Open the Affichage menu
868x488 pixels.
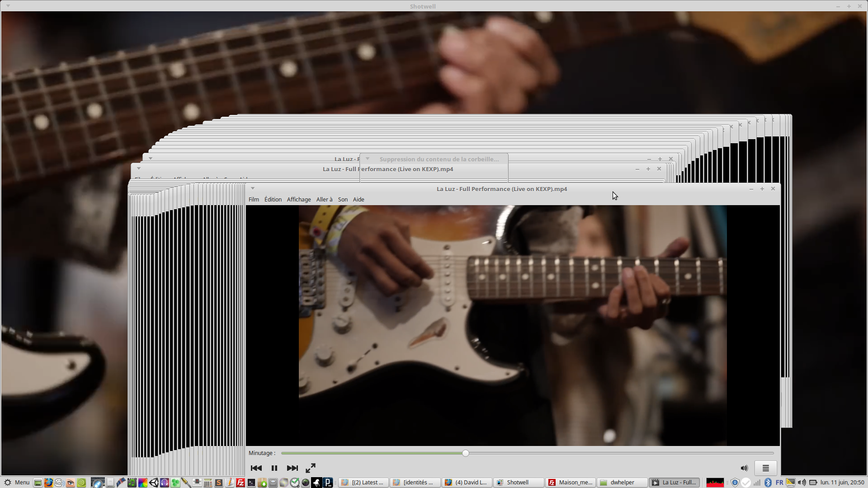pyautogui.click(x=299, y=199)
